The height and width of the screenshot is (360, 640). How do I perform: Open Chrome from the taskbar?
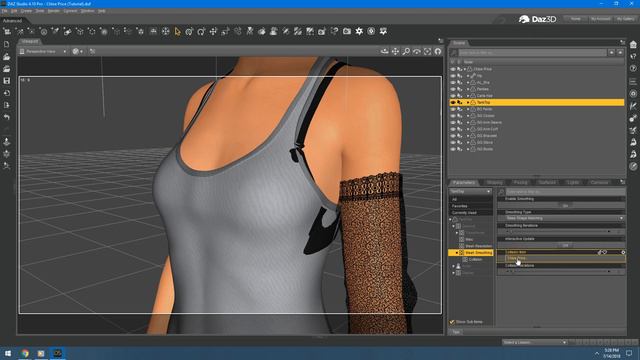click(25, 353)
